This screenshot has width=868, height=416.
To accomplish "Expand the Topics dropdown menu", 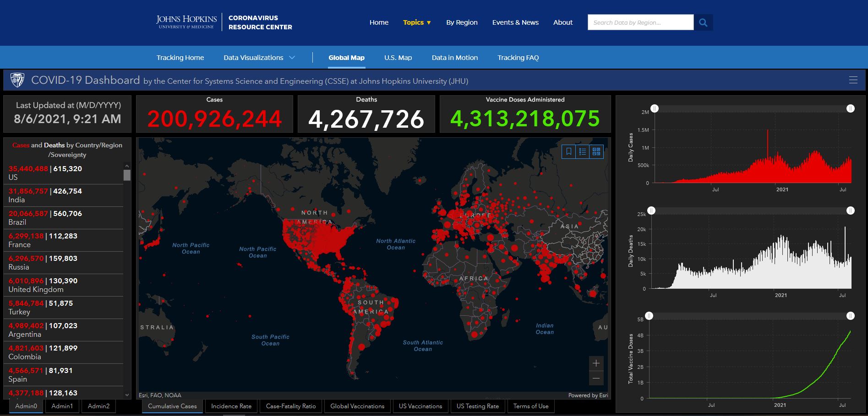I will tap(417, 22).
